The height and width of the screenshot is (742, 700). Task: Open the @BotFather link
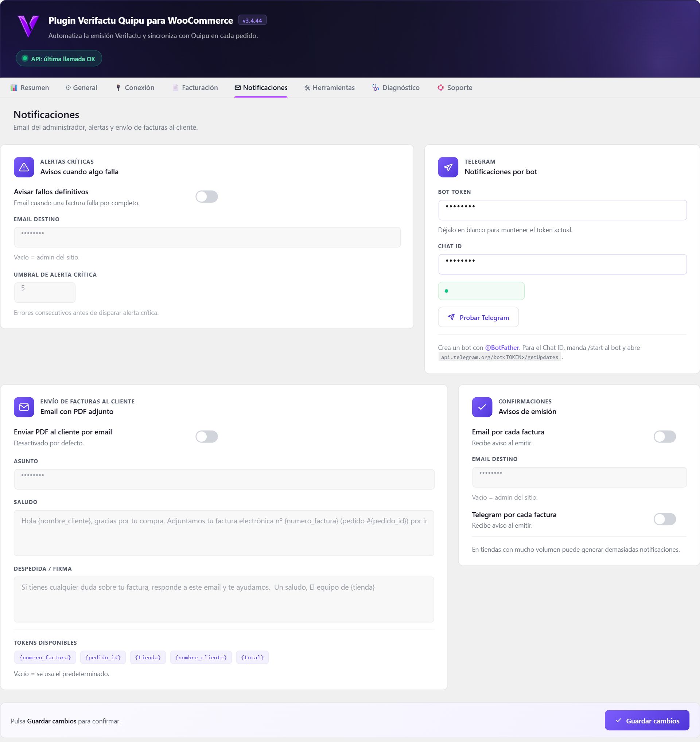click(502, 347)
